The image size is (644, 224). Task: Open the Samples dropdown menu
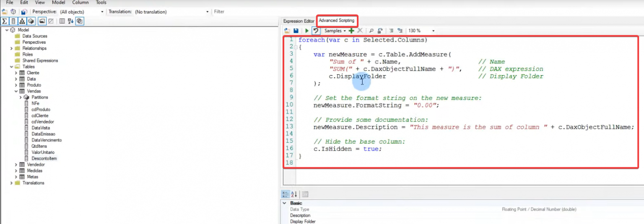pos(335,31)
